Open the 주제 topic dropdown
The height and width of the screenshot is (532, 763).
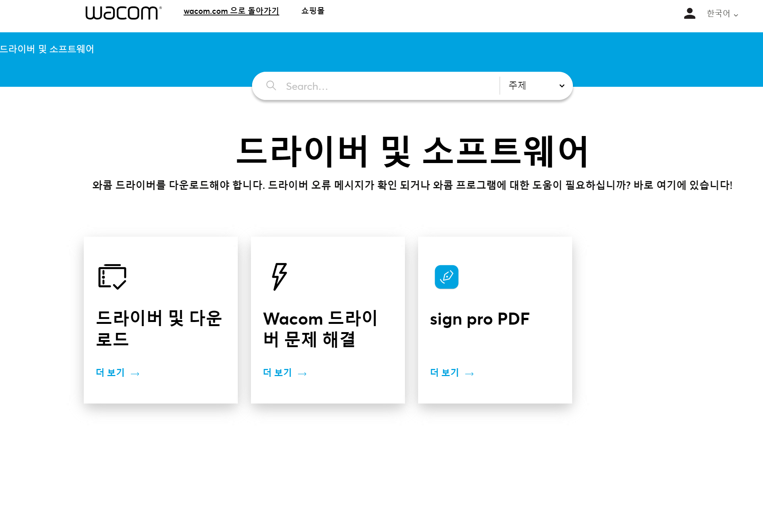pyautogui.click(x=536, y=86)
